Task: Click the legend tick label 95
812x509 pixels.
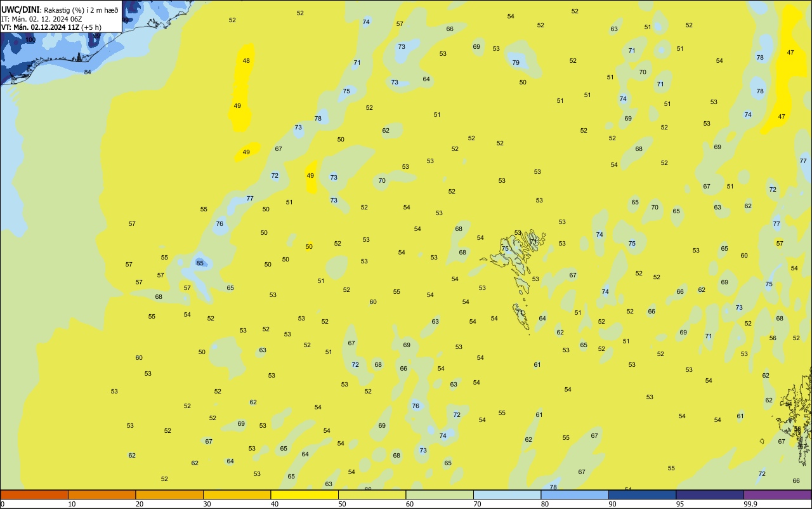Action: point(680,504)
